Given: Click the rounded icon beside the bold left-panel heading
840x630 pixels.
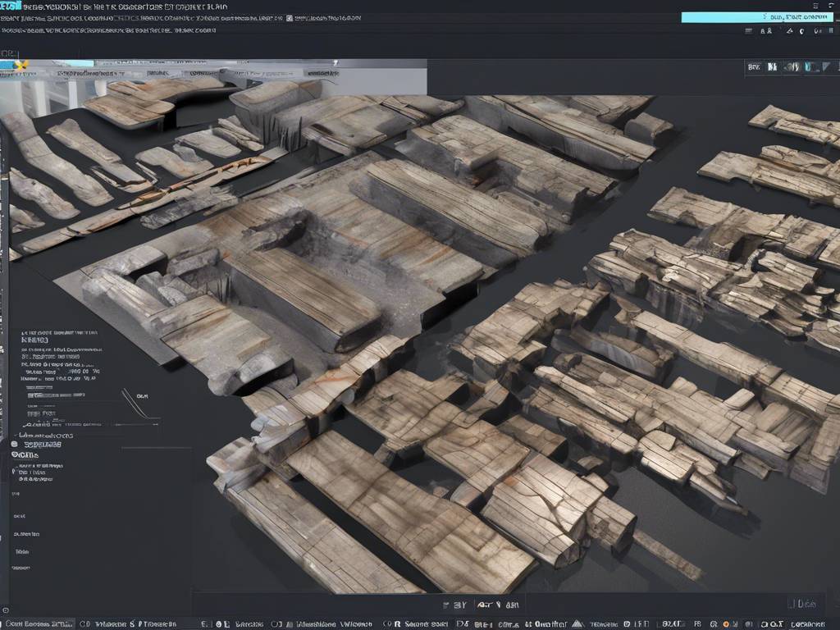Looking at the screenshot, I should point(15,444).
